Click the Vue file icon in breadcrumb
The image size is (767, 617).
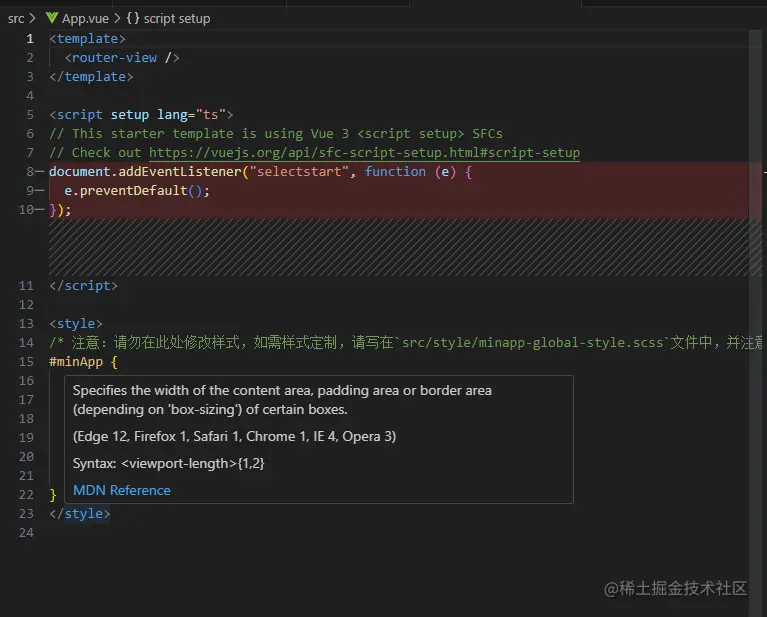[x=52, y=18]
